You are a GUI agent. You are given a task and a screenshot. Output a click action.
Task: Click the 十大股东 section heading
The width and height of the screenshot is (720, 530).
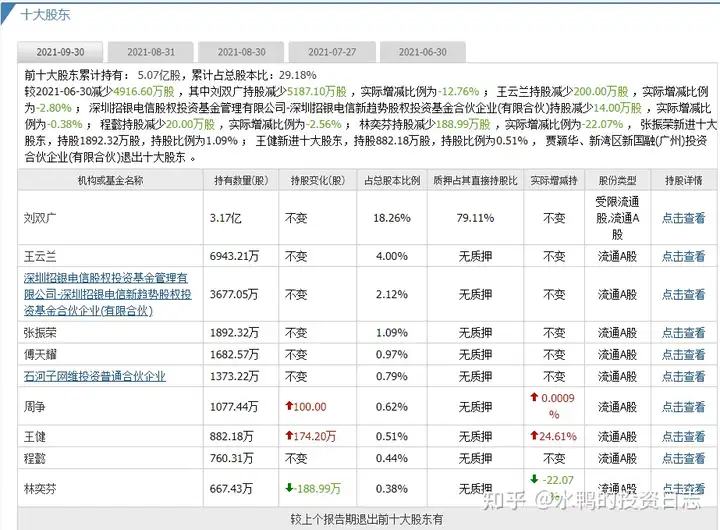tap(45, 15)
